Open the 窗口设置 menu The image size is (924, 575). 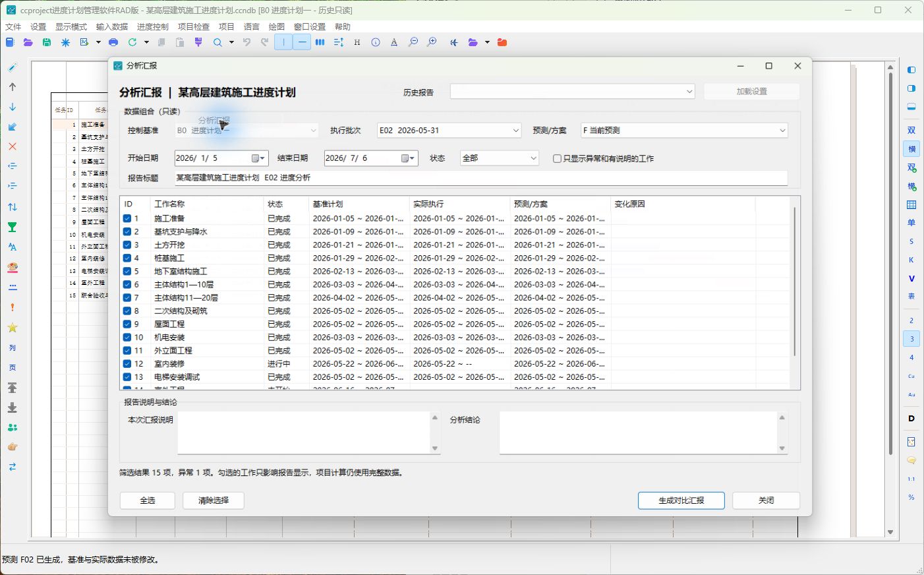tap(310, 26)
